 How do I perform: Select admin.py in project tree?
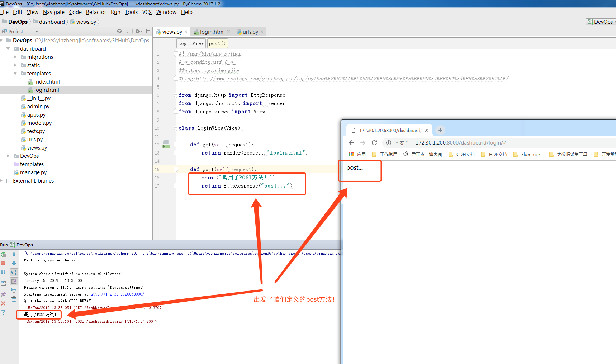38,107
